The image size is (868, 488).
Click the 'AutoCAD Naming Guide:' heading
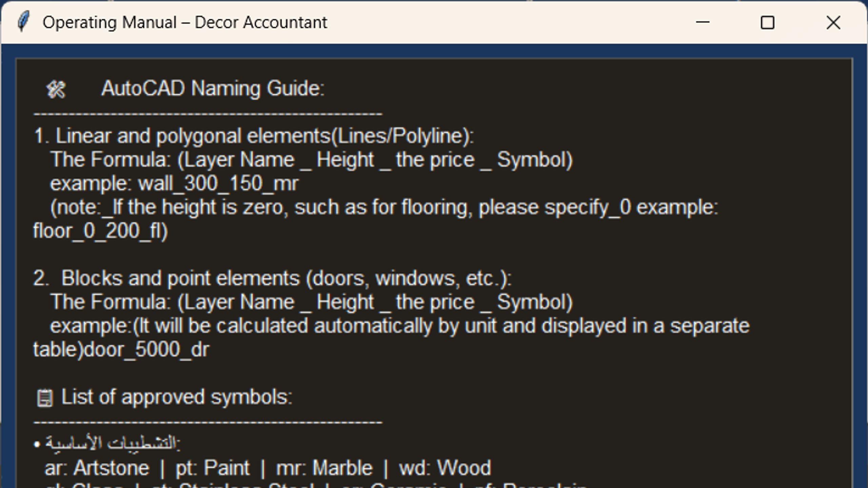[x=213, y=88]
